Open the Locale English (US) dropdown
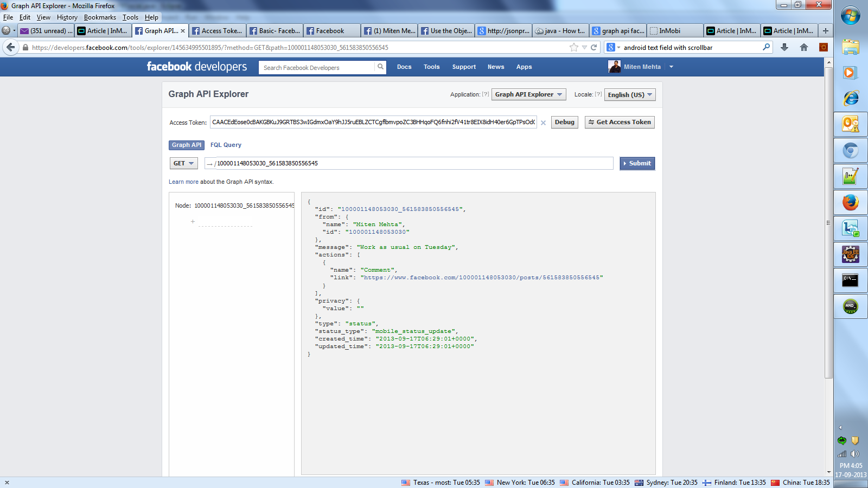 click(630, 95)
